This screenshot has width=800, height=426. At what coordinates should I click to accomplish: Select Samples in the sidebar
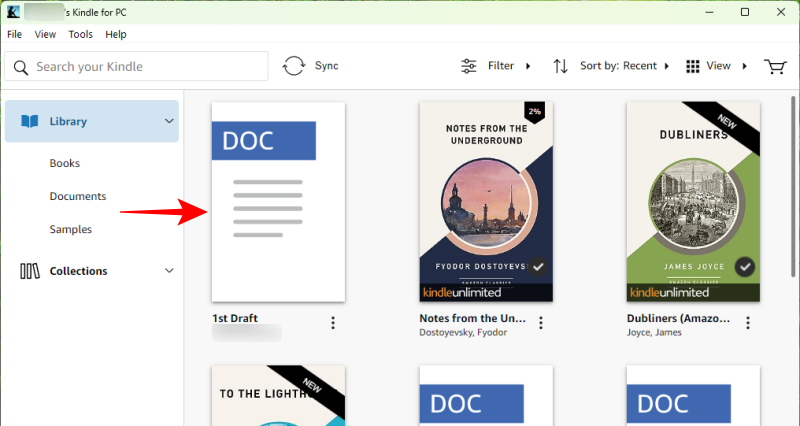[x=71, y=230]
